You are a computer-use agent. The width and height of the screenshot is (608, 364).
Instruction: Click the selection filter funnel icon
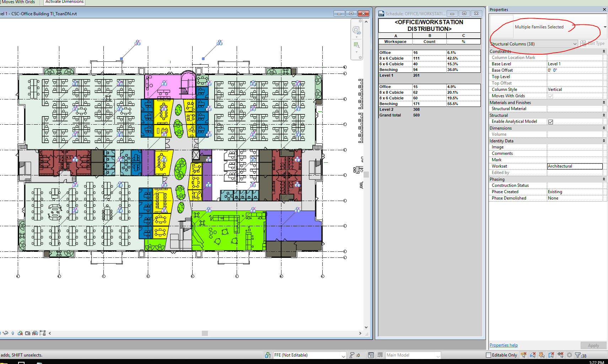578,355
